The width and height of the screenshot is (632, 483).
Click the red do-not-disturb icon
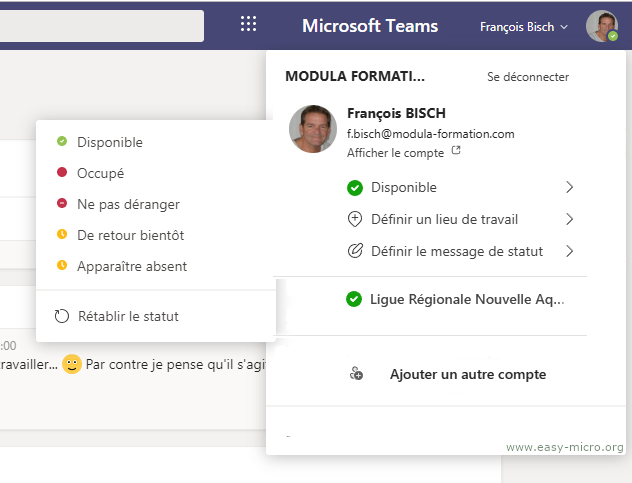tap(62, 203)
